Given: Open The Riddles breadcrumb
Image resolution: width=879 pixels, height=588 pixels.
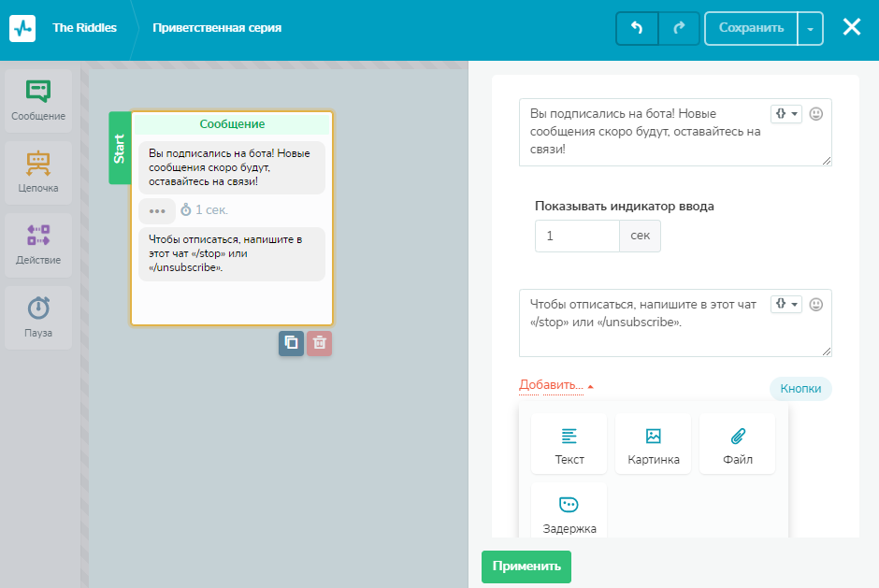Looking at the screenshot, I should pyautogui.click(x=85, y=27).
